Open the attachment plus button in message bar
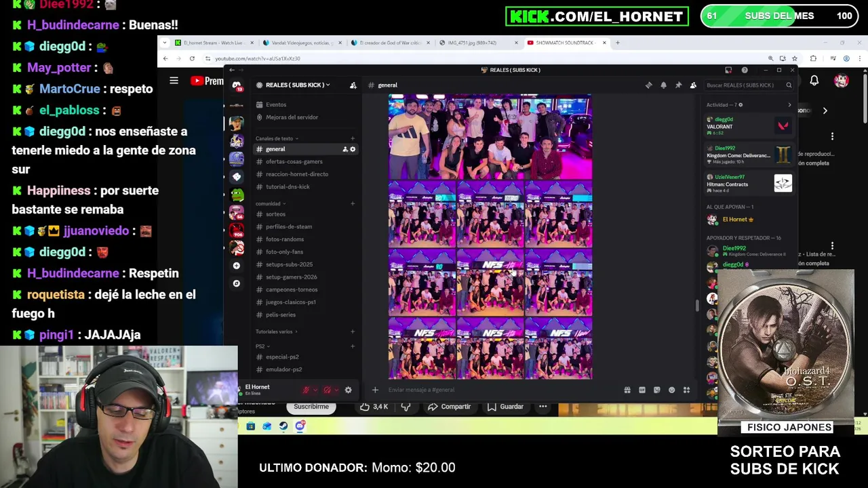 click(x=375, y=390)
